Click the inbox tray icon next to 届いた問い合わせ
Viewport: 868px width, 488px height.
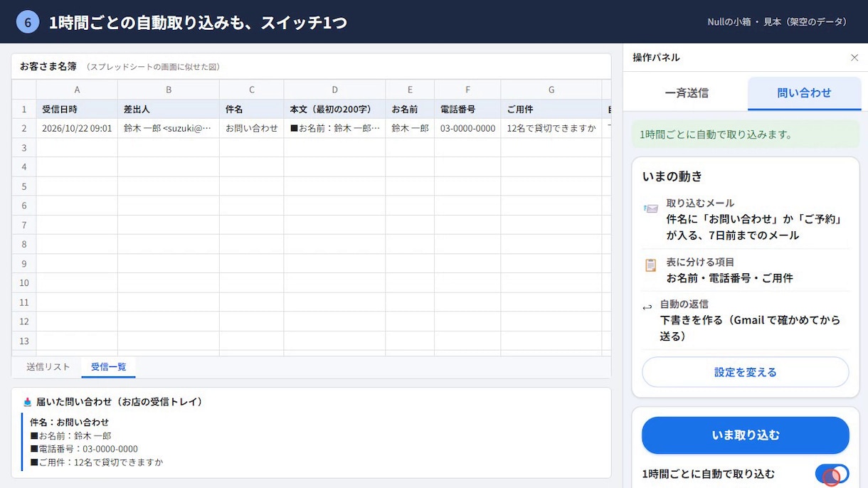(28, 402)
